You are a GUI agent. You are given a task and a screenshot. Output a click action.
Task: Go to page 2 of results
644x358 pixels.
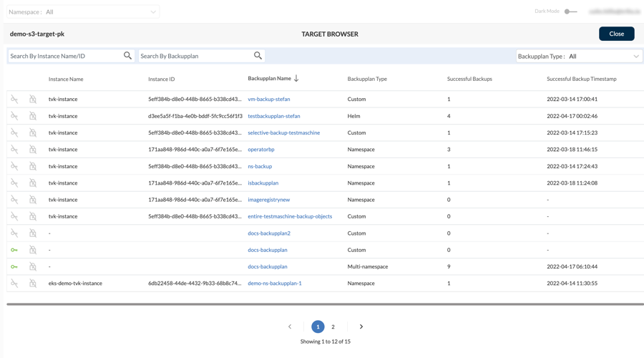333,326
